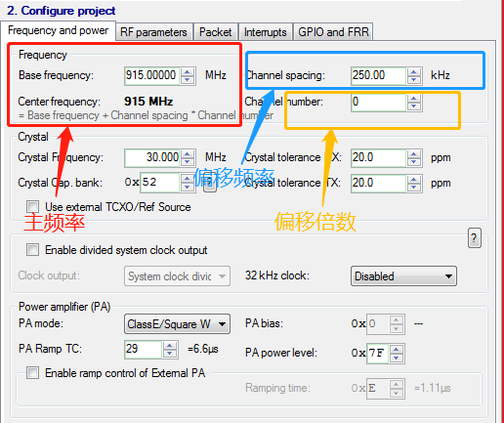Increase Crystal tolerance TX value

coord(414,179)
